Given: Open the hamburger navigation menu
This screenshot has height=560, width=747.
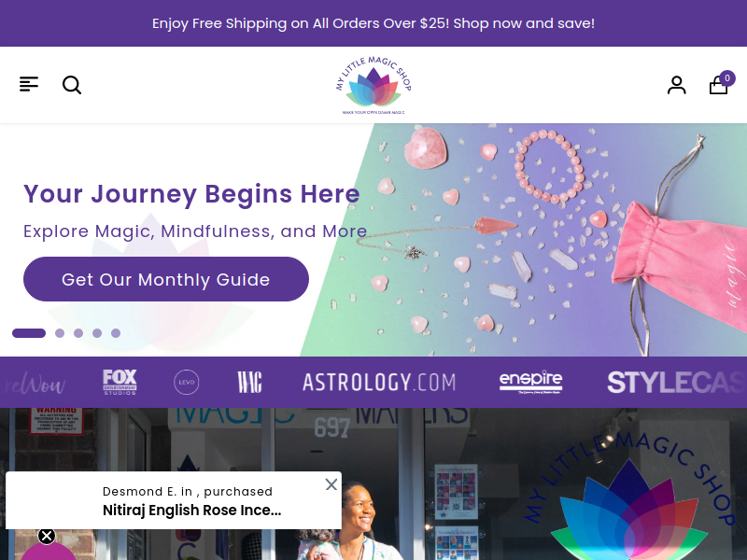Looking at the screenshot, I should pyautogui.click(x=29, y=84).
